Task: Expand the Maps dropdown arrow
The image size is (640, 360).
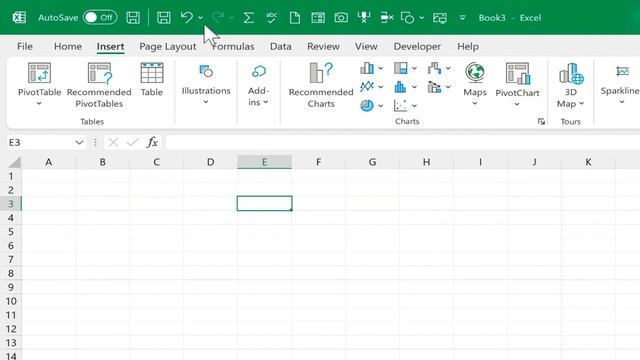Action: pyautogui.click(x=475, y=103)
